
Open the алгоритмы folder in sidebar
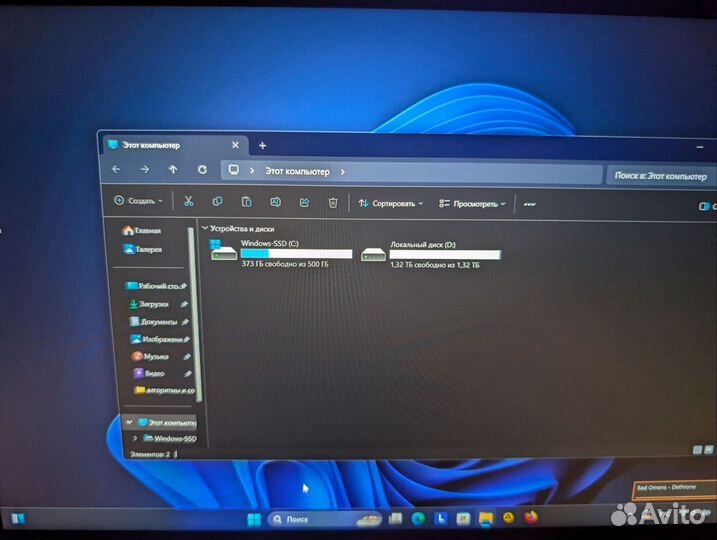click(x=164, y=390)
